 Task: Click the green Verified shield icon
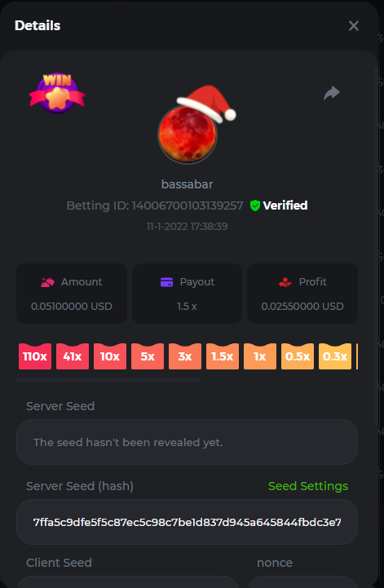click(x=255, y=206)
